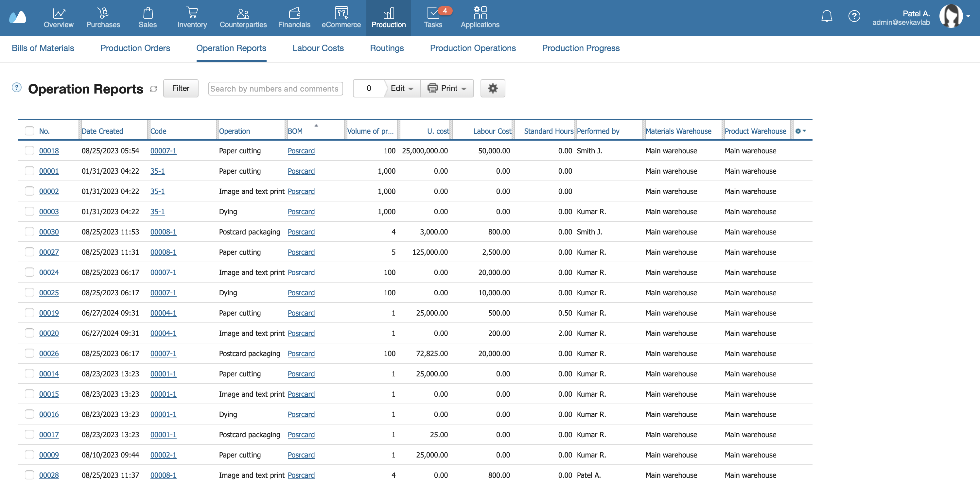The height and width of the screenshot is (484, 980).
Task: Check the box for report 00018
Action: [29, 150]
